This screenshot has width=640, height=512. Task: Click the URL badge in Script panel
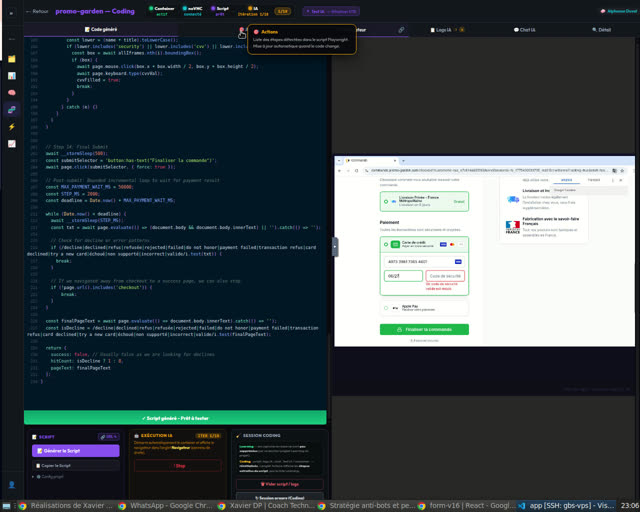coord(108,436)
